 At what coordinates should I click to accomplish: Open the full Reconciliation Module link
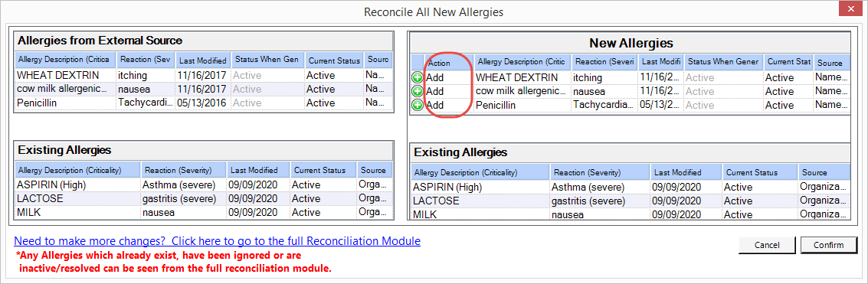pyautogui.click(x=217, y=241)
